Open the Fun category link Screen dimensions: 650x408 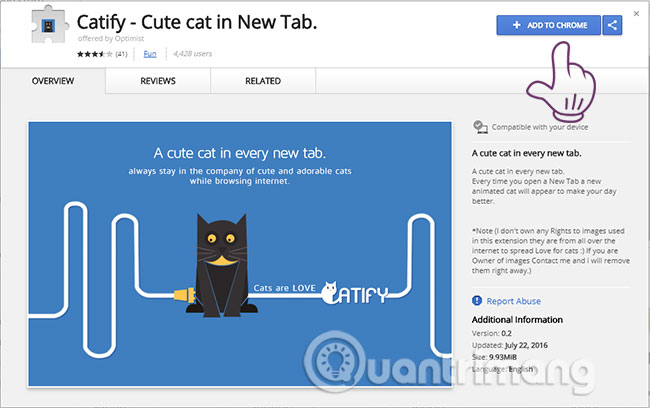(150, 54)
